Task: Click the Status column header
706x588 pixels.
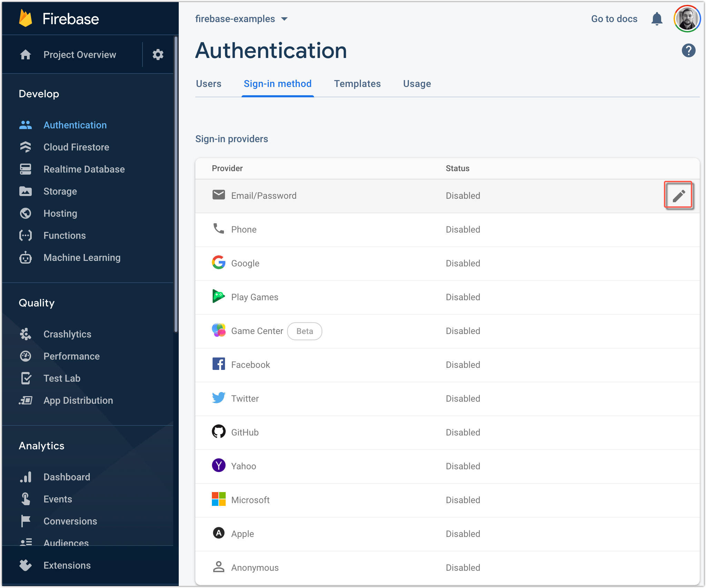Action: (x=458, y=168)
